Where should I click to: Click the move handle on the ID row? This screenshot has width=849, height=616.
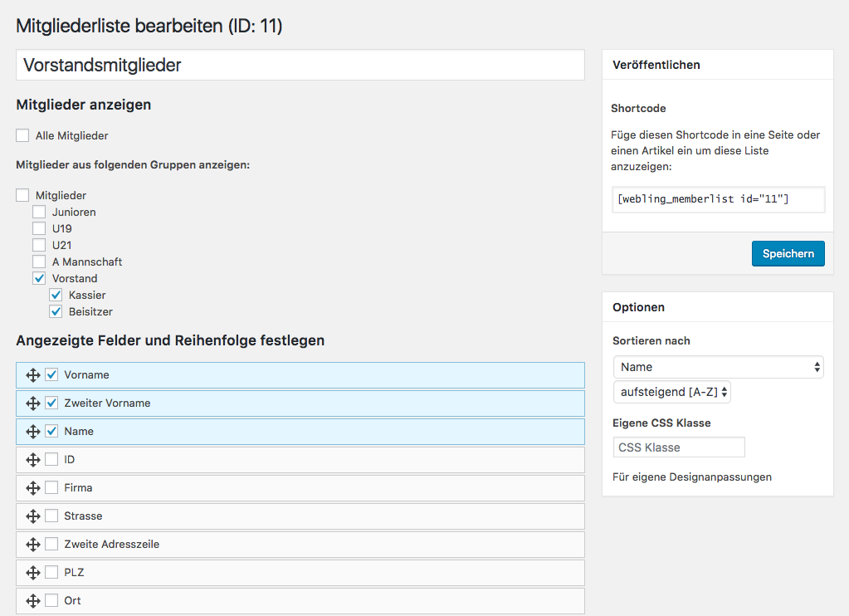coord(33,460)
